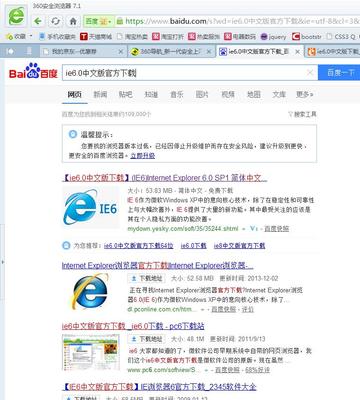Select the 新闻 search category
The image size is (360, 400).
pos(100,94)
